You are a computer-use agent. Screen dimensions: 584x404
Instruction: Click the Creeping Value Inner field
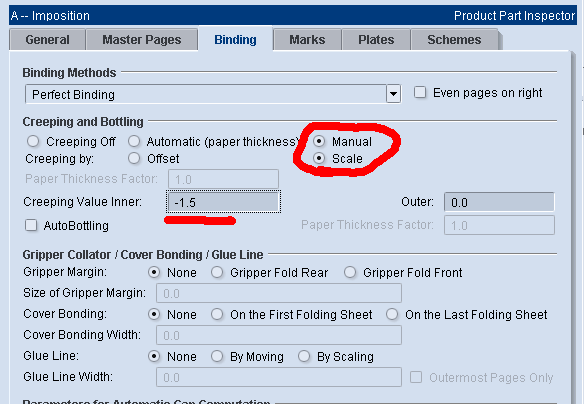[x=223, y=202]
